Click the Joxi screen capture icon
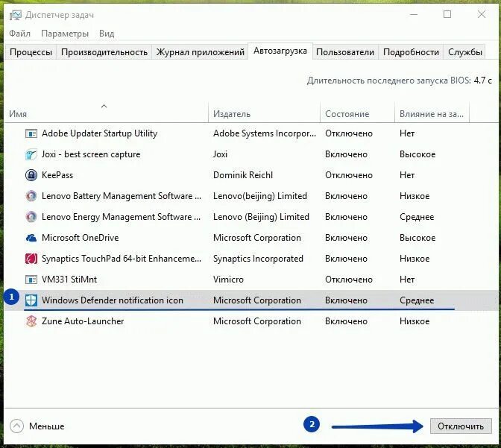The height and width of the screenshot is (448, 501). [x=31, y=154]
